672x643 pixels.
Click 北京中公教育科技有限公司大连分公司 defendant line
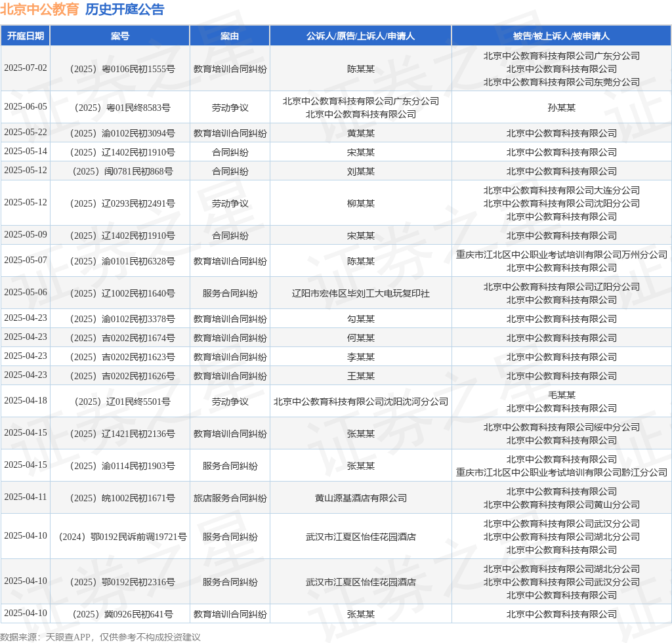[x=562, y=190]
